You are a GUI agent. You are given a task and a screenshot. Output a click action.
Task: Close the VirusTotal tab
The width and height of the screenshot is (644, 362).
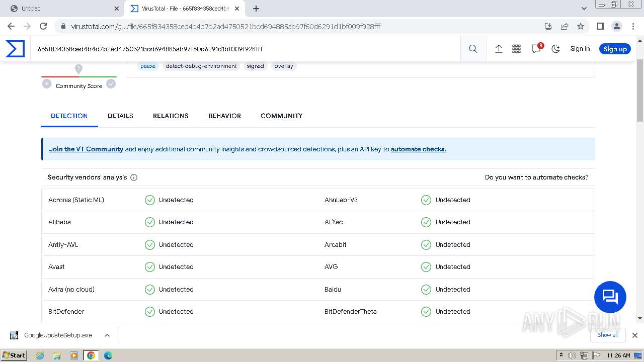[237, 9]
